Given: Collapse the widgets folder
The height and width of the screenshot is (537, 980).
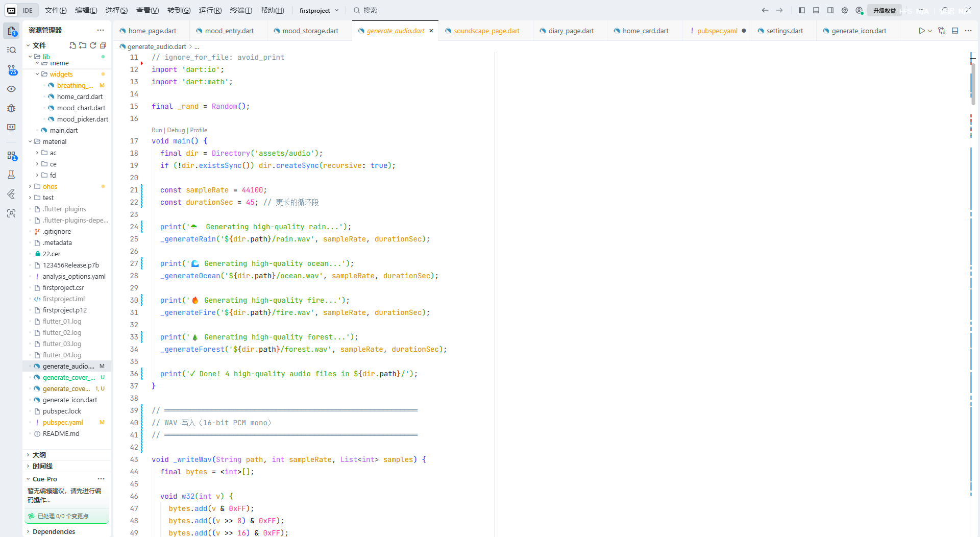Looking at the screenshot, I should point(37,74).
